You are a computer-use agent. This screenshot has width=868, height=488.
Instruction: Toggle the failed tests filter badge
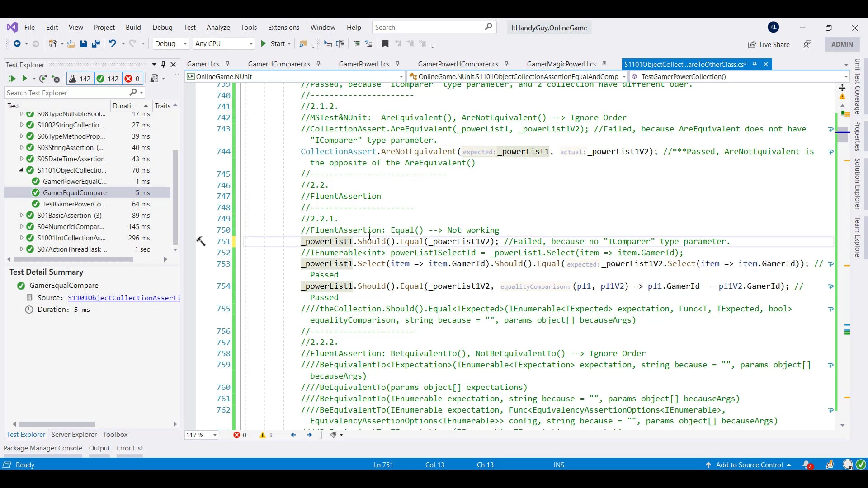coord(132,79)
